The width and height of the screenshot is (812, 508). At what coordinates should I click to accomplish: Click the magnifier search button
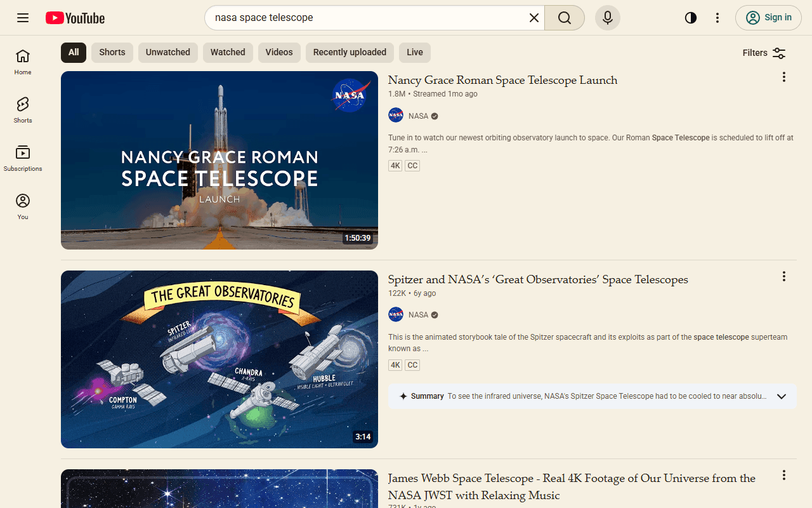tap(565, 18)
